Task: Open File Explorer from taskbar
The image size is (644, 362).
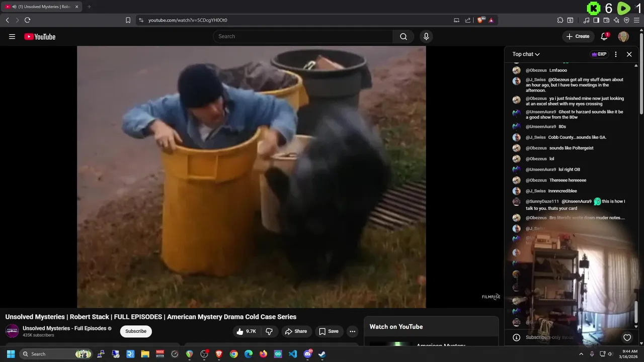Action: pos(145,354)
